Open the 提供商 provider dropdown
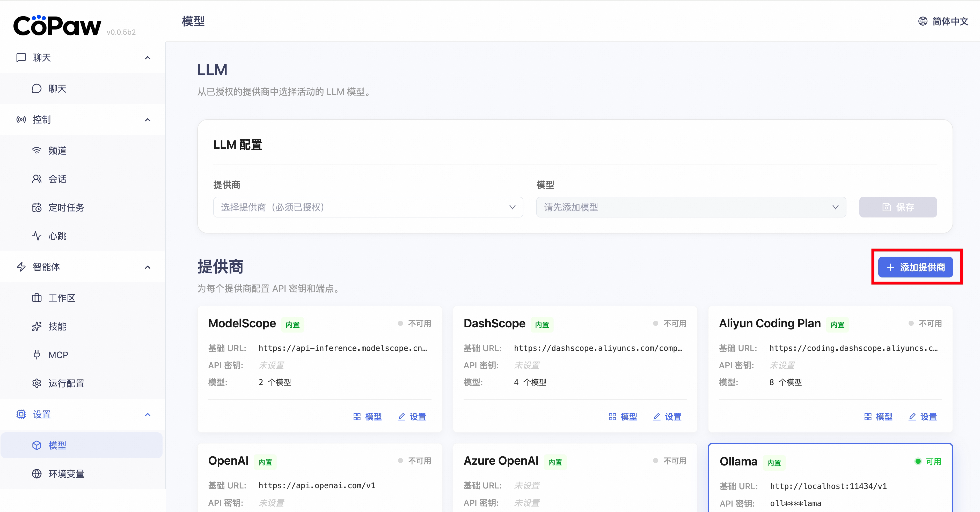This screenshot has height=512, width=980. (x=368, y=207)
